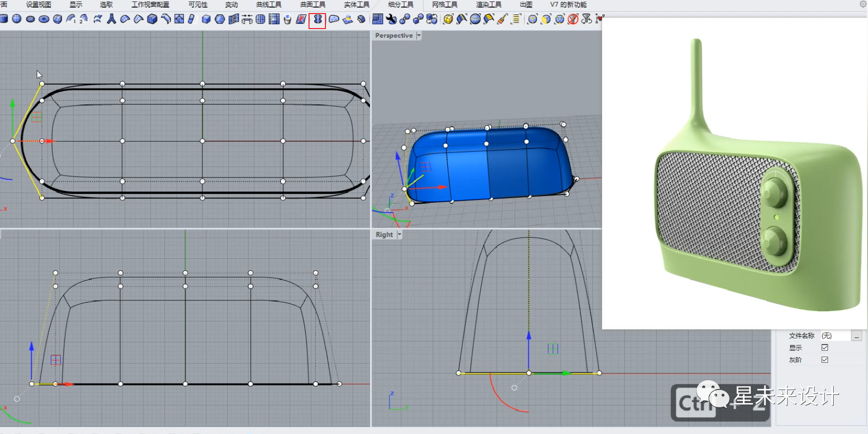This screenshot has width=868, height=434.
Task: Select the sweep 1 rail SubD icon
Action: [71, 19]
